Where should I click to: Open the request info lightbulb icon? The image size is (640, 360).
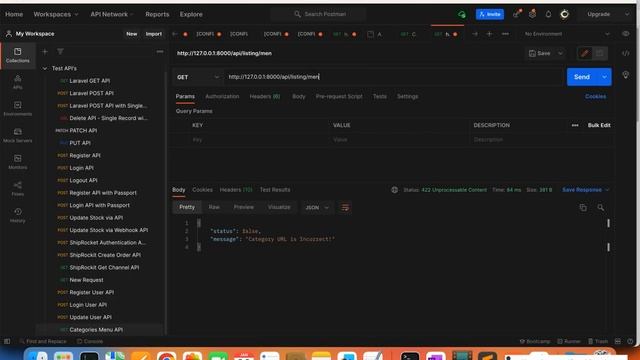pyautogui.click(x=625, y=75)
